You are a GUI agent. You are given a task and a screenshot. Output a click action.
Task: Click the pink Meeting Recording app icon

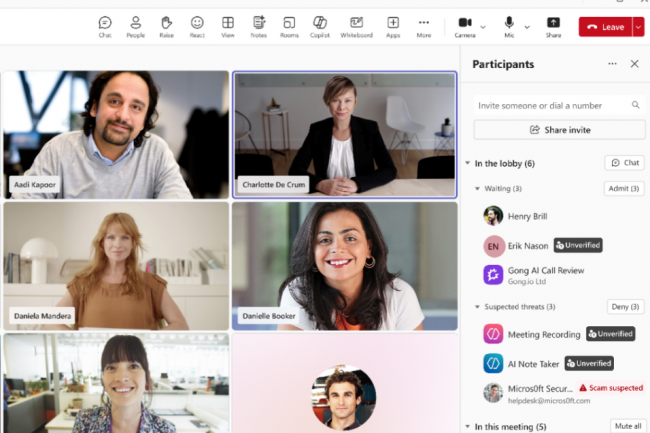[x=493, y=334]
